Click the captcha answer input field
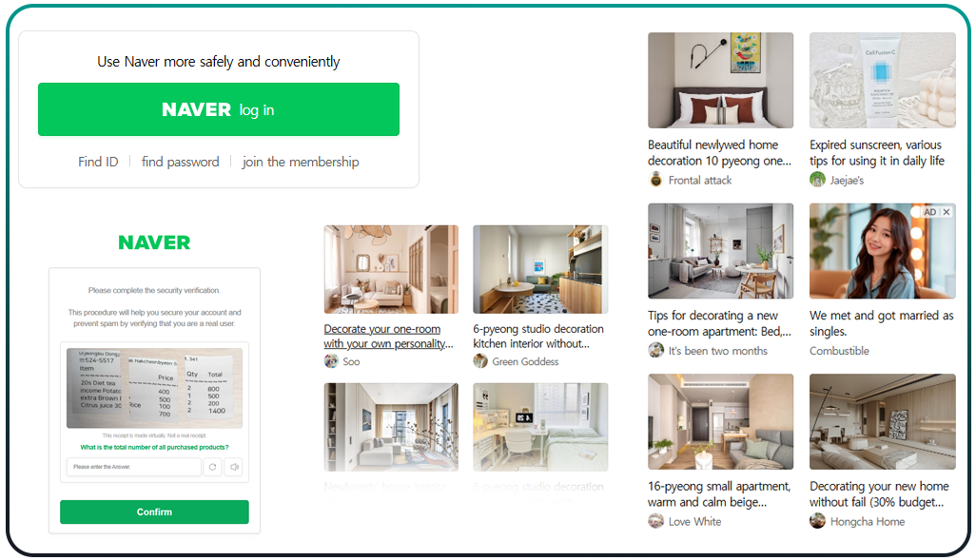 134,467
